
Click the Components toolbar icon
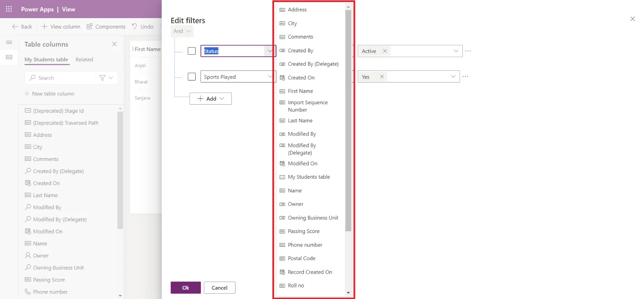point(89,27)
